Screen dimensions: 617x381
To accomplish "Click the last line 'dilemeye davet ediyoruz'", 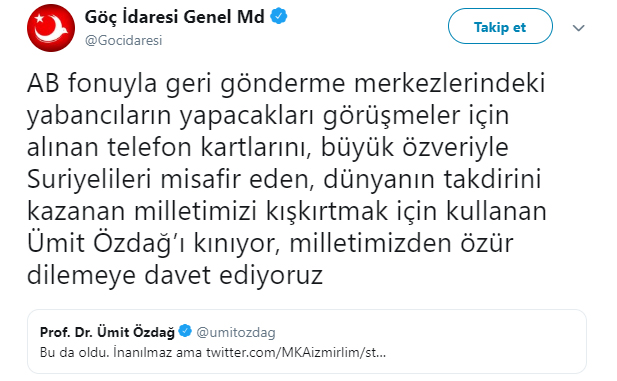I will (175, 275).
